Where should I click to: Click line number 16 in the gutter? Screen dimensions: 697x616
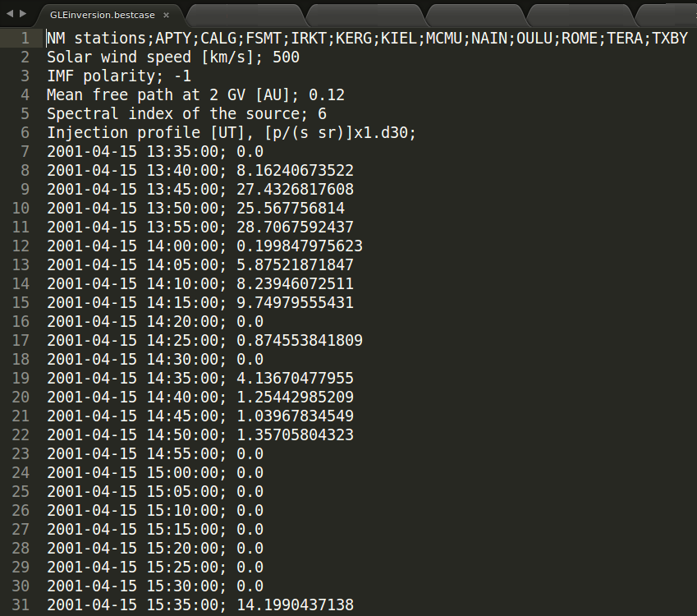tap(21, 322)
